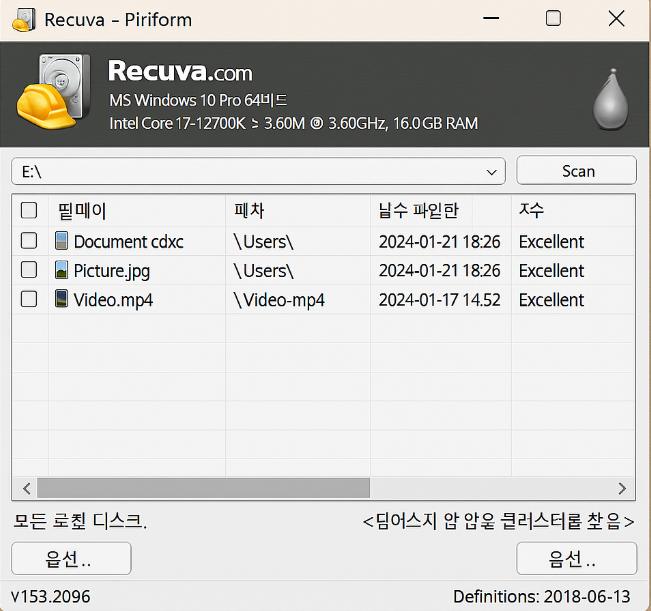Click the scrollbar left arrow
The image size is (651, 611).
pyautogui.click(x=27, y=488)
